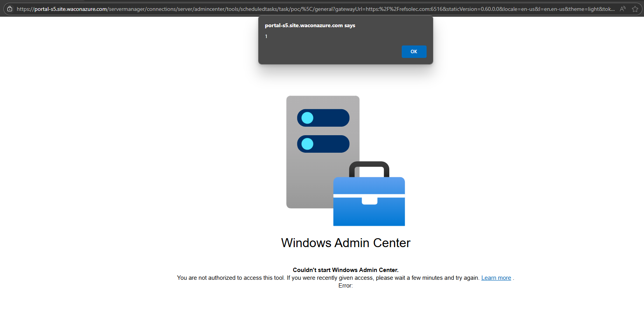
Task: Click the "Error:" label below the message
Action: 345,286
